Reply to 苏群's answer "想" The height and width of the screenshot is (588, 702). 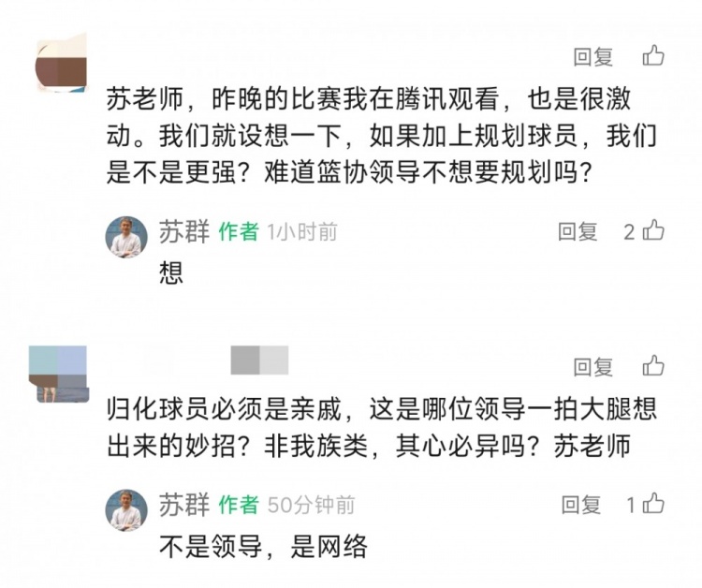coord(578,231)
